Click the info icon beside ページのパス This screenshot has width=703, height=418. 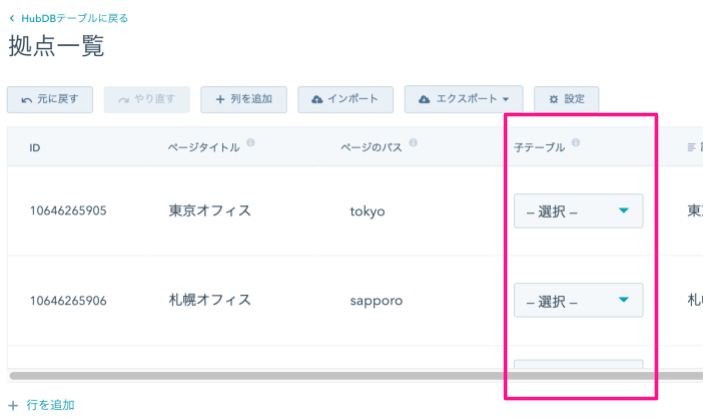[x=413, y=144]
